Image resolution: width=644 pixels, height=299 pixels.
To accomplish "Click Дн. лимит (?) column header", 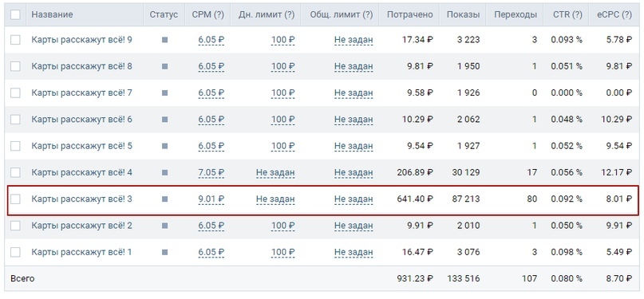I will tap(267, 15).
